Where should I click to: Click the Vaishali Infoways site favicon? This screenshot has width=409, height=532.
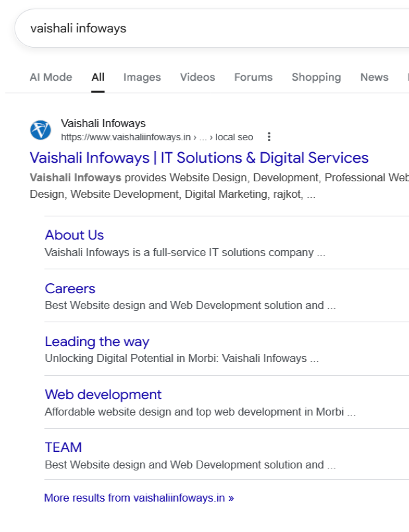40,130
